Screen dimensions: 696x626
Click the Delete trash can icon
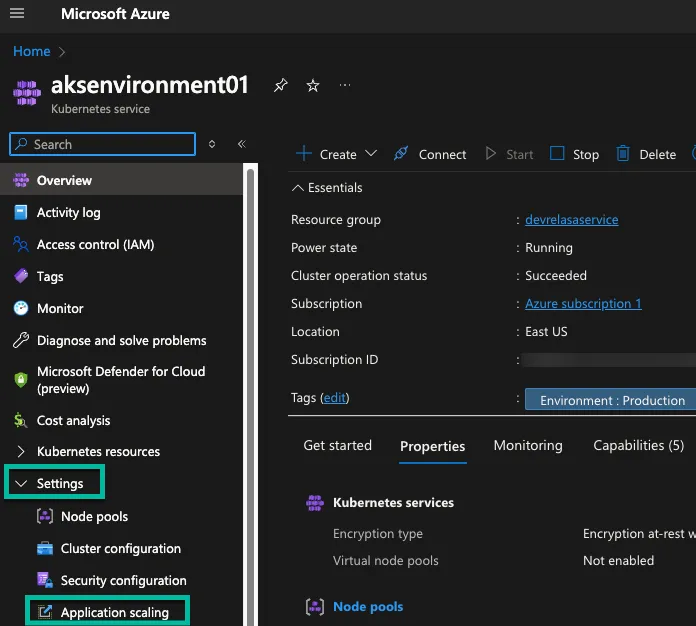coord(623,154)
